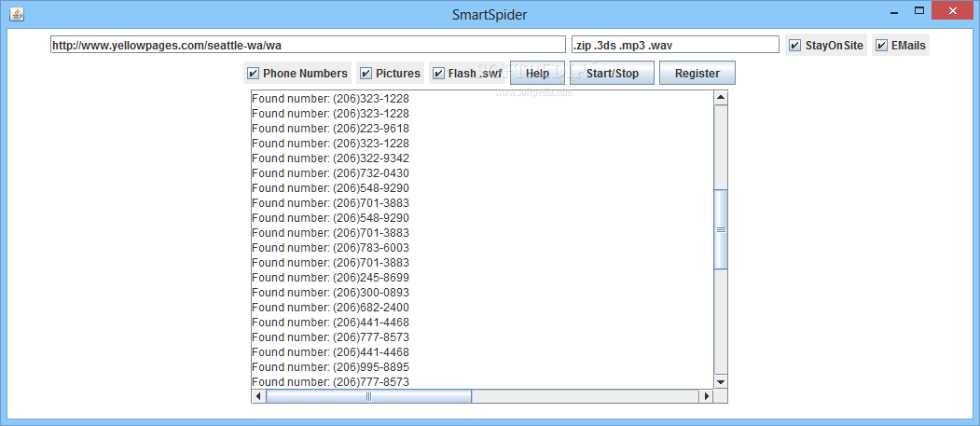The height and width of the screenshot is (426, 980).
Task: Click the horizontal scroll right arrow
Action: click(706, 396)
